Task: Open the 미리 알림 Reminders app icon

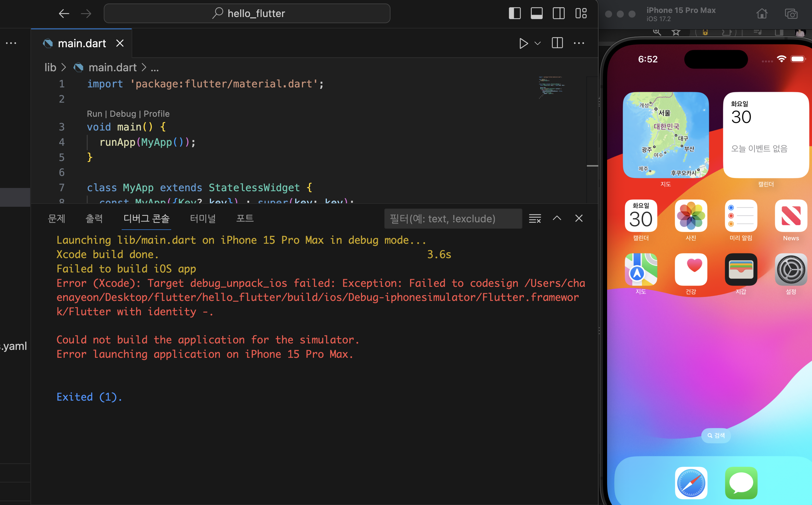Action: point(741,216)
